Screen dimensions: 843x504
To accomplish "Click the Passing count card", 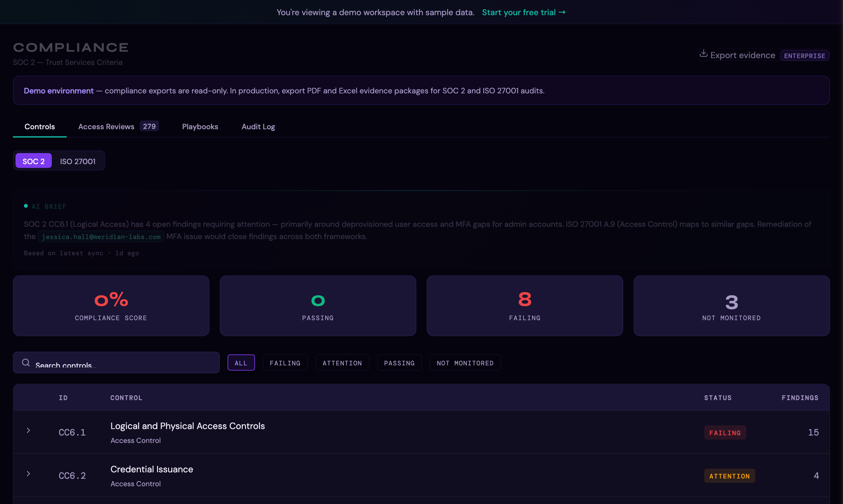I will click(x=318, y=306).
